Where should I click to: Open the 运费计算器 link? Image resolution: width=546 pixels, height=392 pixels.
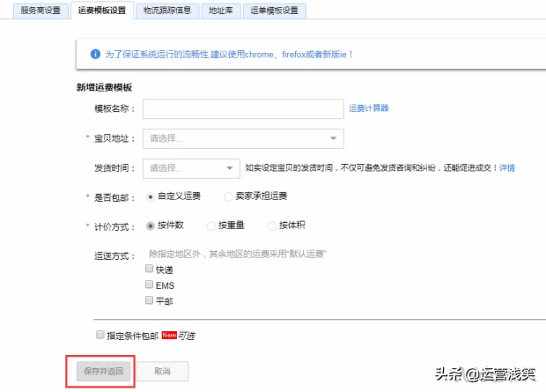(368, 108)
